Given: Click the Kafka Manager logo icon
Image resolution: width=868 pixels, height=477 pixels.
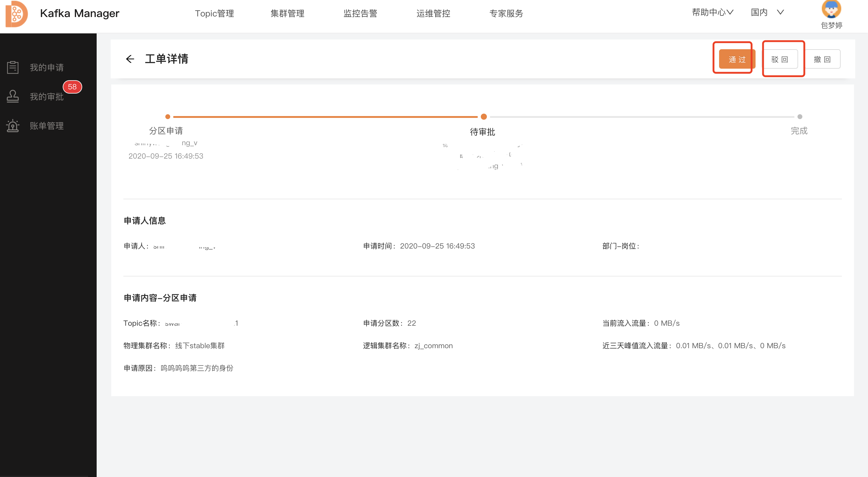Looking at the screenshot, I should pyautogui.click(x=16, y=13).
